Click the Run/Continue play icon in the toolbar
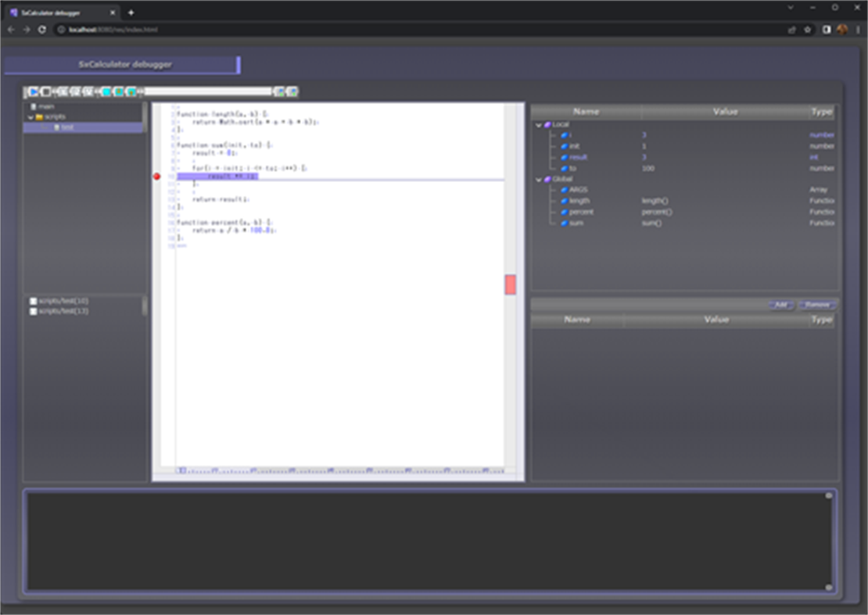 33,91
